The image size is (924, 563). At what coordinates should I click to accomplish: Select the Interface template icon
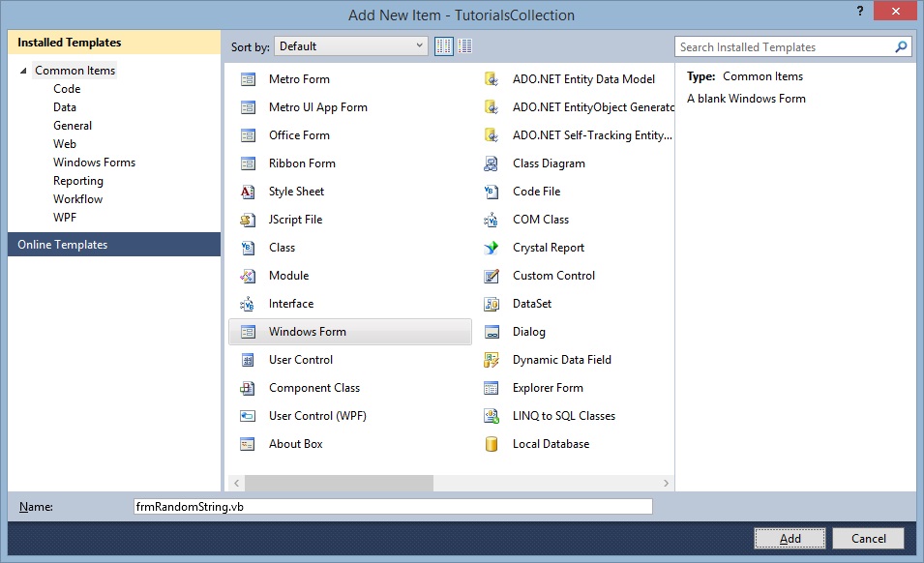coord(248,304)
